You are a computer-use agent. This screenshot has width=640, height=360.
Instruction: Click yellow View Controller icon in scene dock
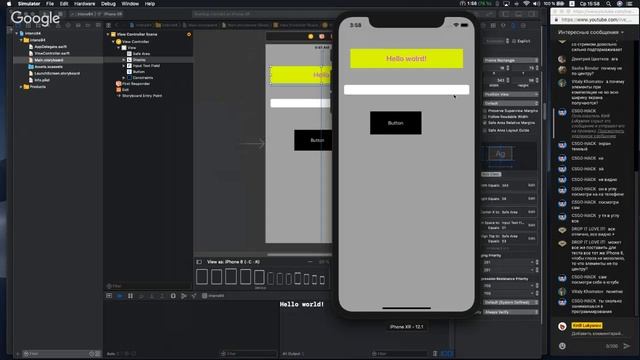tap(311, 37)
